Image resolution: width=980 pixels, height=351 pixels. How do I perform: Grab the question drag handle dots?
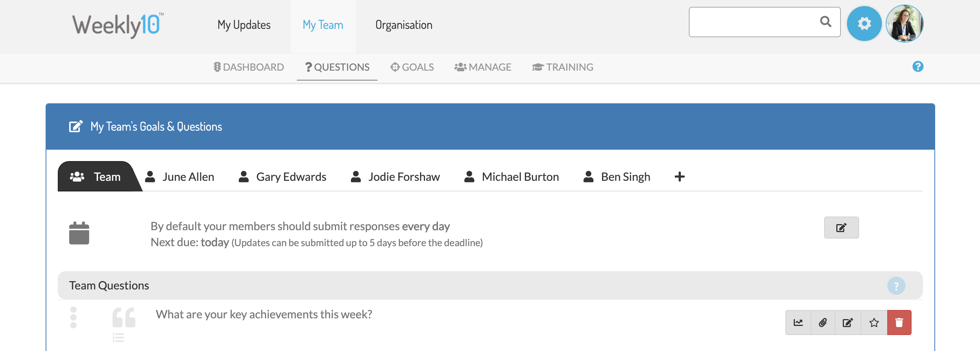point(73,317)
